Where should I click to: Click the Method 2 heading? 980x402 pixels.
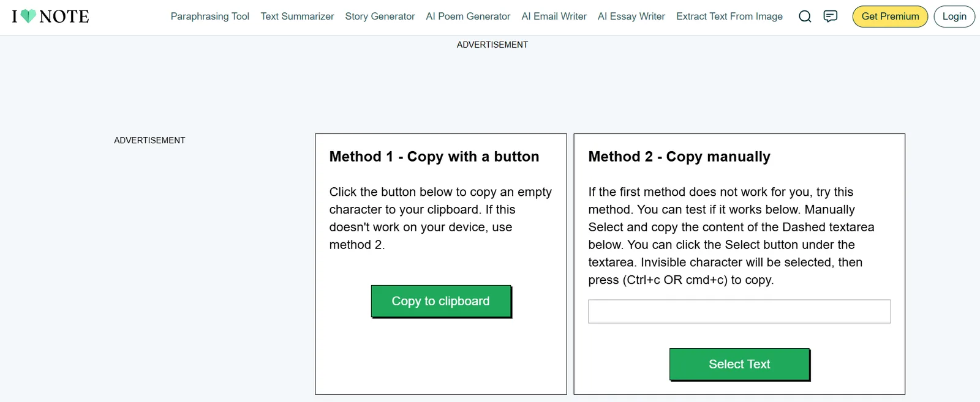click(x=679, y=157)
